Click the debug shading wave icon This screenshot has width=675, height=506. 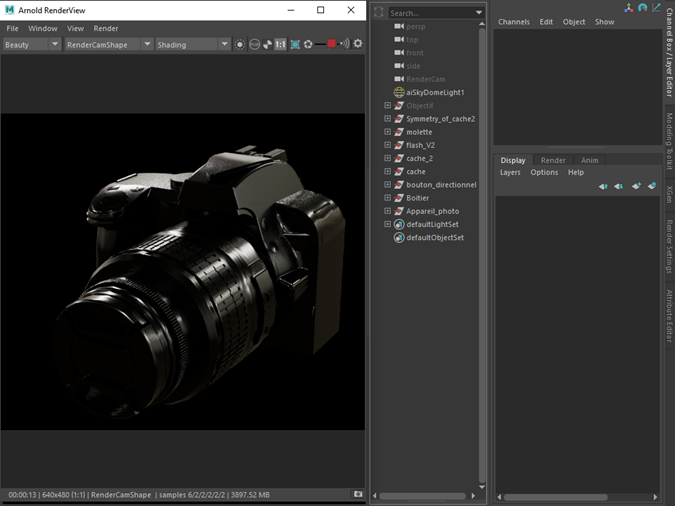[x=344, y=43]
